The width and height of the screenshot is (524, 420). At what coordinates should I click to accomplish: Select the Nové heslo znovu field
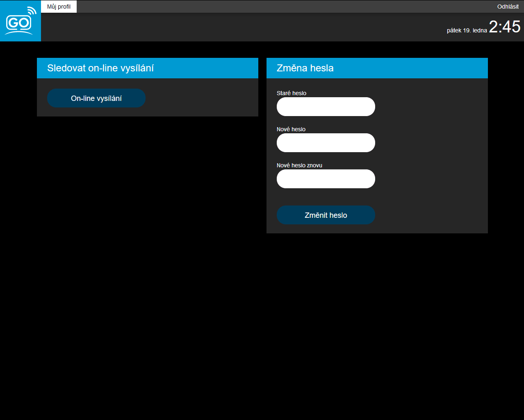tap(326, 179)
